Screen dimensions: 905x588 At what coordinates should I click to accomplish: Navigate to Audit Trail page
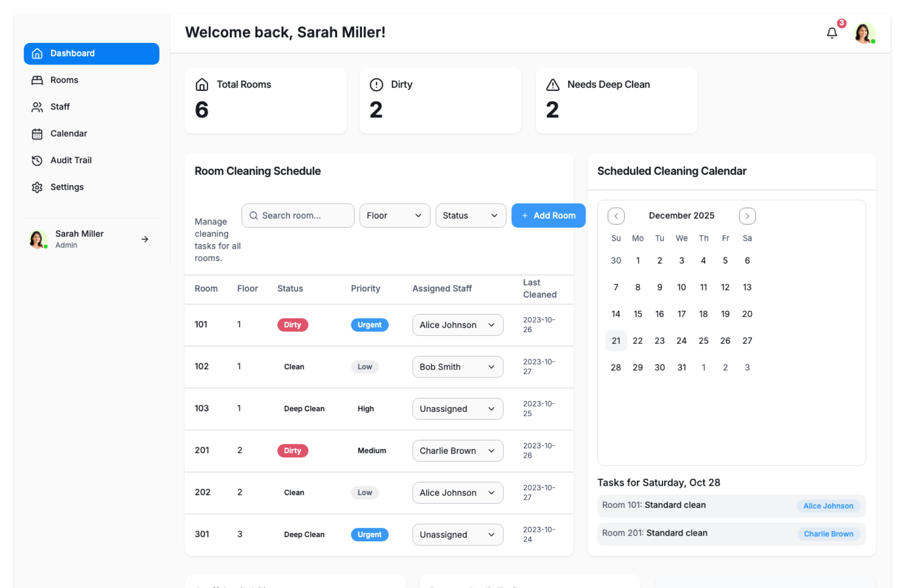(71, 160)
